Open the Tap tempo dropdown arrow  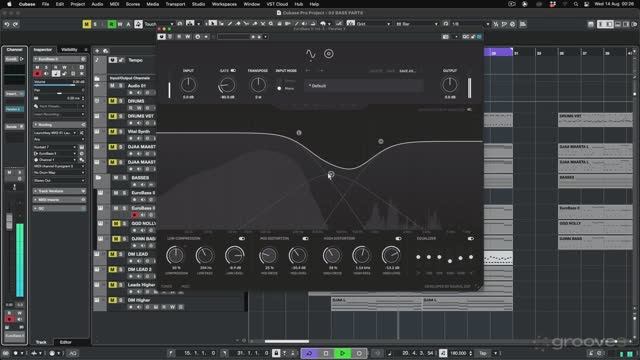pyautogui.click(x=496, y=353)
